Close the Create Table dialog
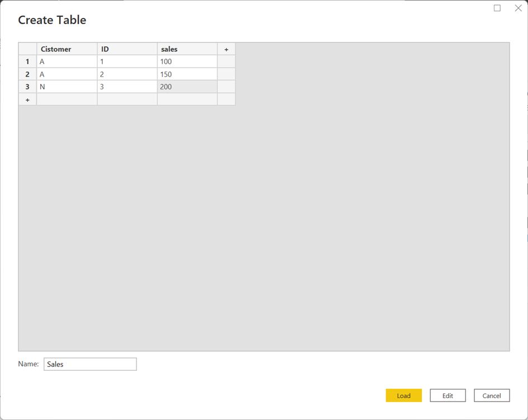Image resolution: width=528 pixels, height=420 pixels. tap(518, 8)
